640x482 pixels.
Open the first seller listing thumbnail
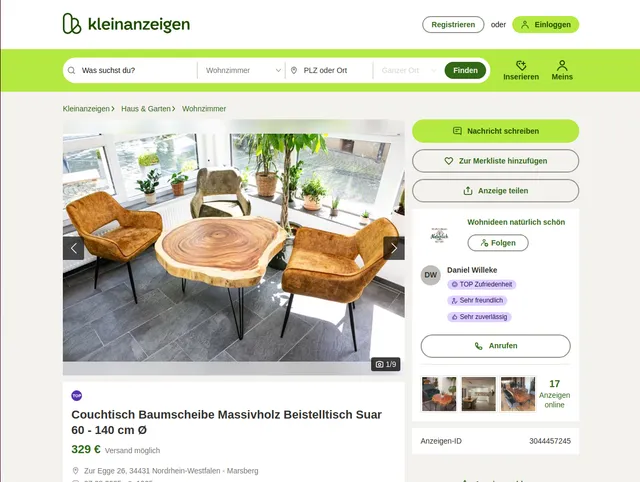coord(439,394)
